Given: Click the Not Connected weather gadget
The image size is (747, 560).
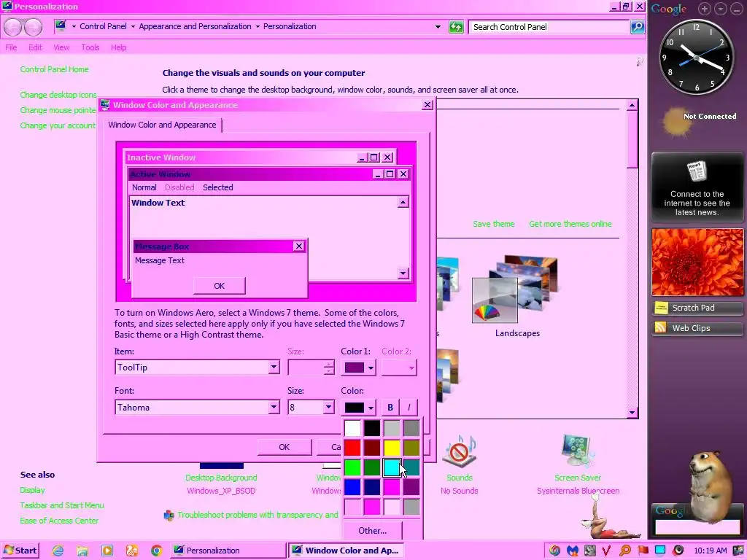Looking at the screenshot, I should (698, 122).
